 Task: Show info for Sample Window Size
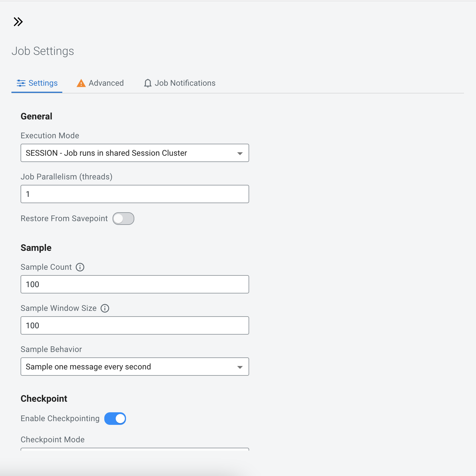coord(105,308)
